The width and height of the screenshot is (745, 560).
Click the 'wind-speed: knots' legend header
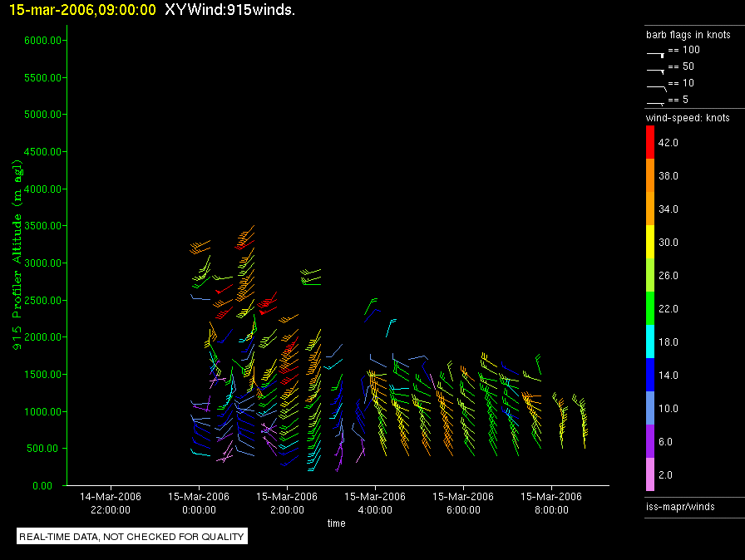[x=688, y=118]
